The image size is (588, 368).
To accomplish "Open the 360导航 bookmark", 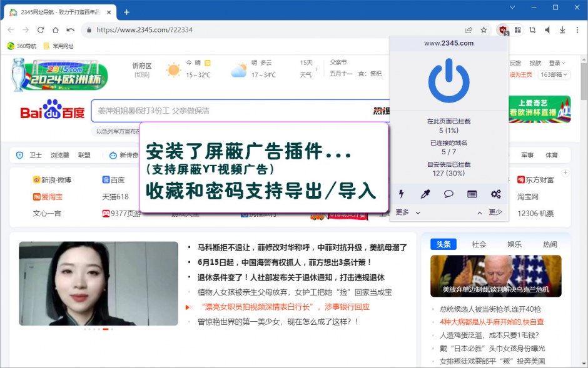I will pos(22,46).
